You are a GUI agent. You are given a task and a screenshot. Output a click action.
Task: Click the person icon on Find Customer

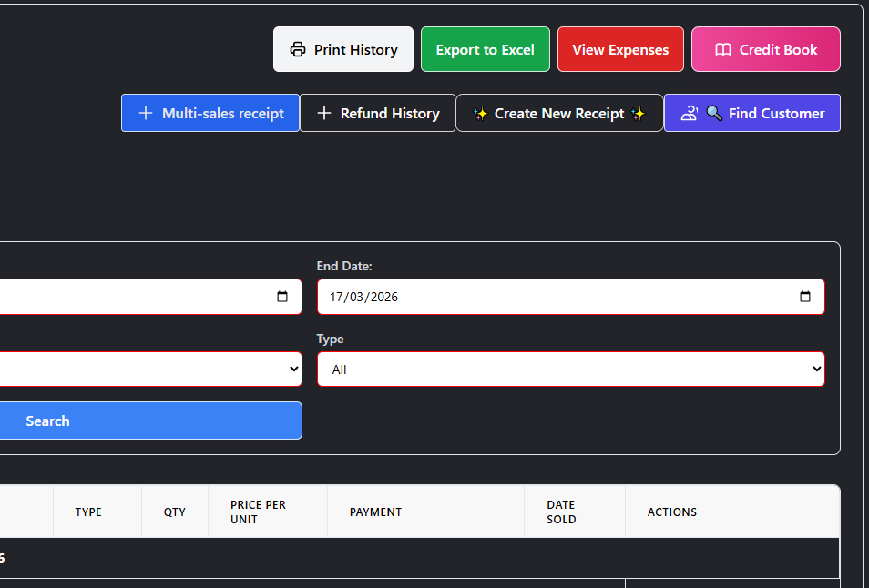click(x=690, y=114)
